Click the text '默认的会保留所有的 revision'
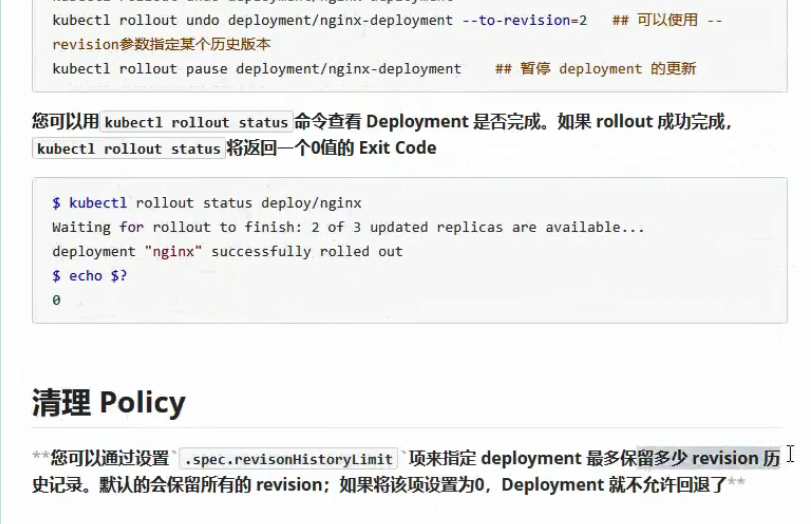The image size is (811, 524). (x=211, y=485)
